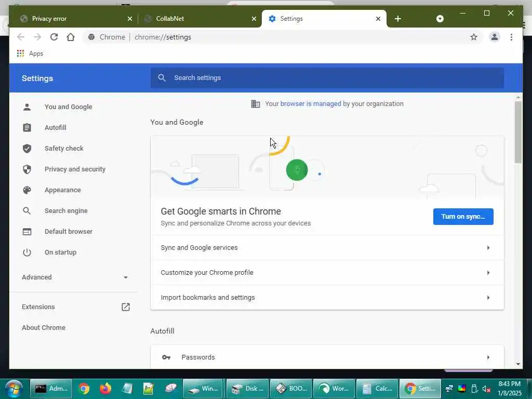This screenshot has width=532, height=399.
Task: Select the Settings tab
Action: (x=324, y=19)
